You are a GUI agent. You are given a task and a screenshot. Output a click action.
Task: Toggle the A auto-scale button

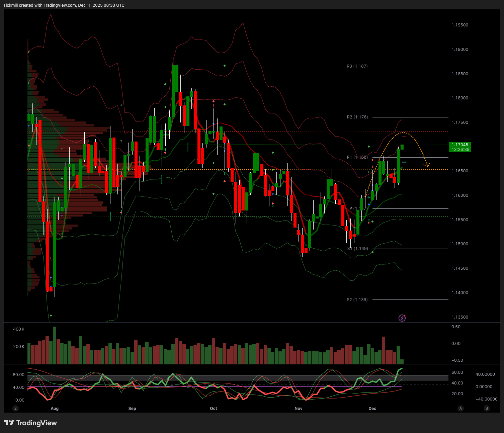tap(461, 408)
